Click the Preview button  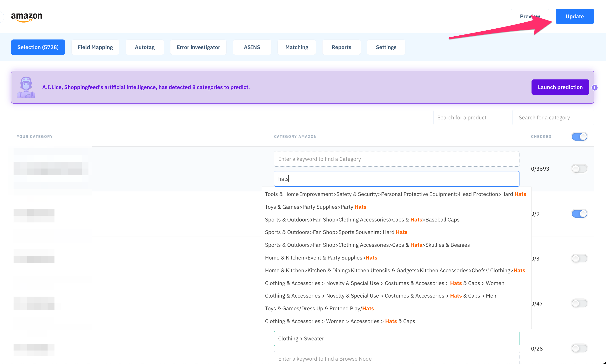pos(530,16)
